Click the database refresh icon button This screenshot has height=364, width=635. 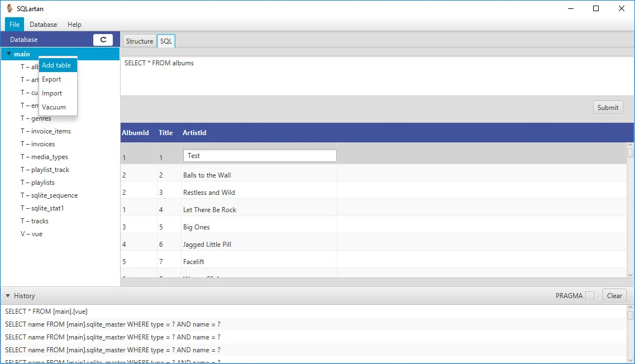(103, 40)
